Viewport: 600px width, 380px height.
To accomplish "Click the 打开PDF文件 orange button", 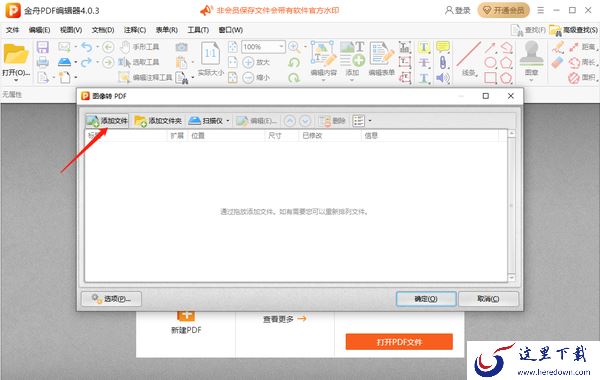I will coord(399,342).
